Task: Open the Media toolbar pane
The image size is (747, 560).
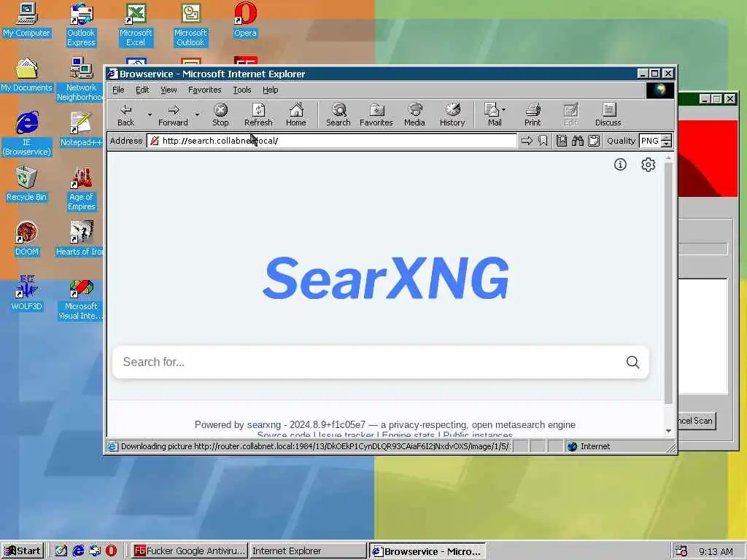Action: pyautogui.click(x=414, y=115)
